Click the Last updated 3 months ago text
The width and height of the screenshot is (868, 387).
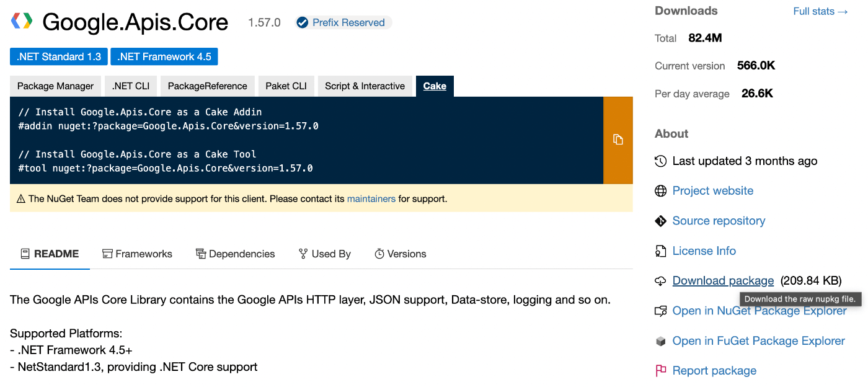745,161
